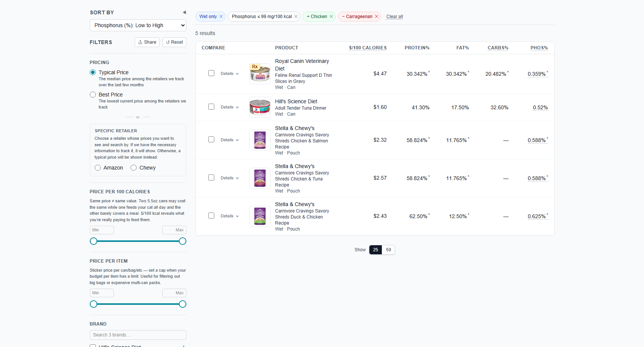The height and width of the screenshot is (347, 644).
Task: Show 50 results per page
Action: coord(388,250)
